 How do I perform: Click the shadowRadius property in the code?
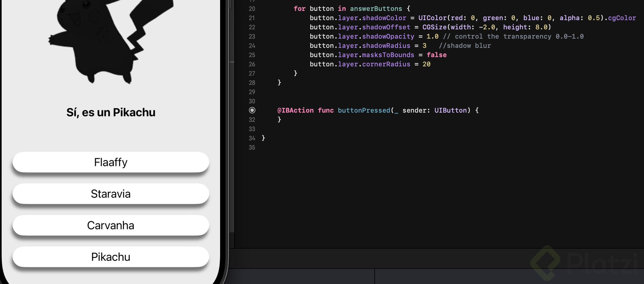click(x=386, y=46)
